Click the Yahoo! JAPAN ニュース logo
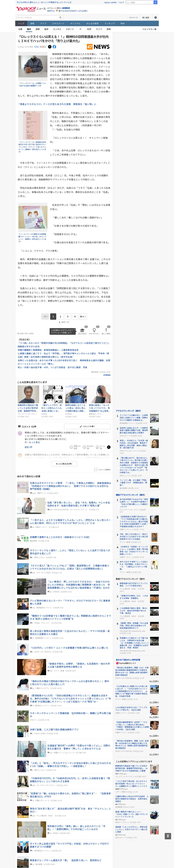This screenshot has height=868, width=174. click(30, 9)
